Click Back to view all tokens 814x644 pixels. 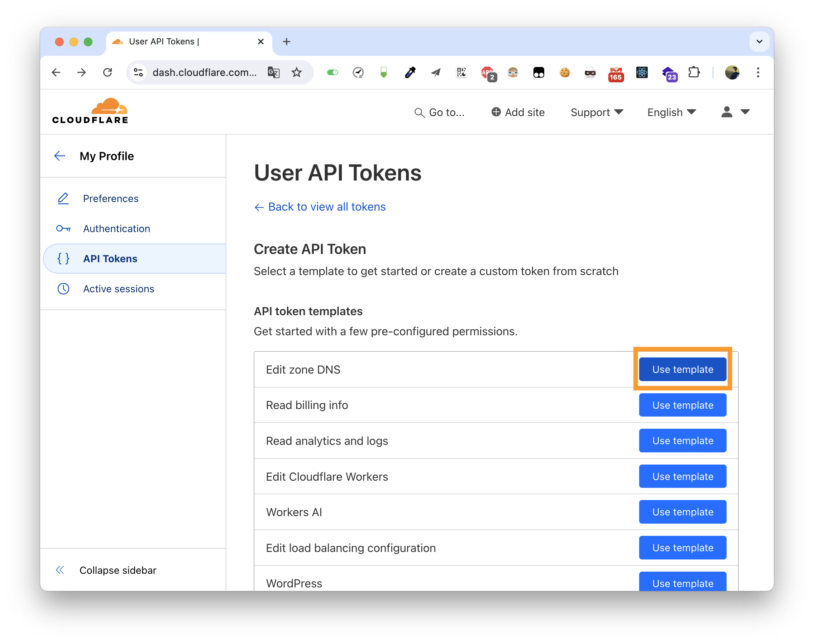point(320,207)
